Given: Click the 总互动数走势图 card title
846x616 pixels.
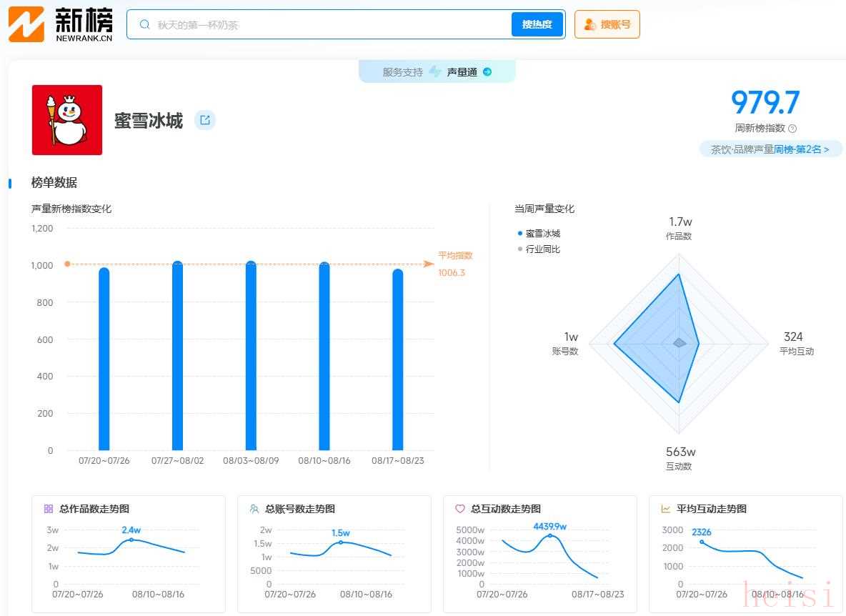Looking at the screenshot, I should click(x=506, y=509).
